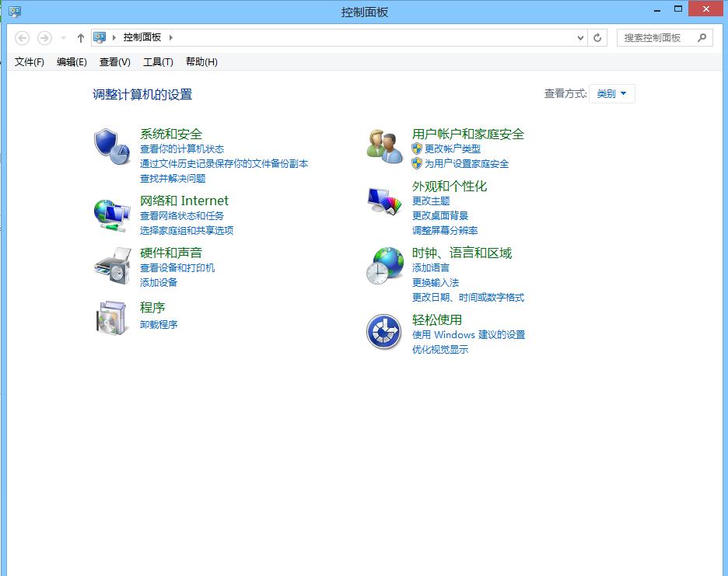Click the Programs category icon
This screenshot has height=576, width=728.
click(111, 317)
